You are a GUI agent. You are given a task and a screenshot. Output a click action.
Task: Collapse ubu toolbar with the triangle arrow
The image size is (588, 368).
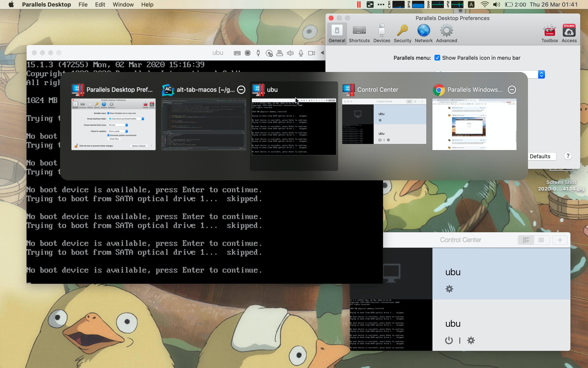[x=322, y=53]
